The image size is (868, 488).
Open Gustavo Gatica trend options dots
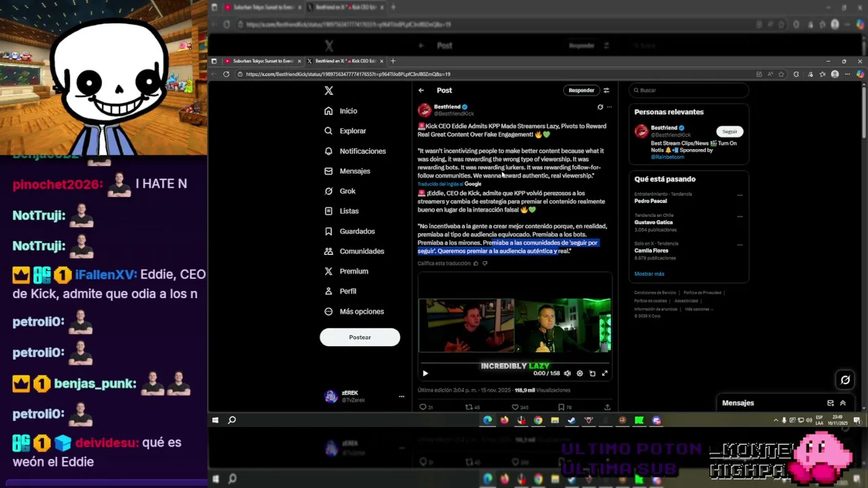tap(740, 217)
